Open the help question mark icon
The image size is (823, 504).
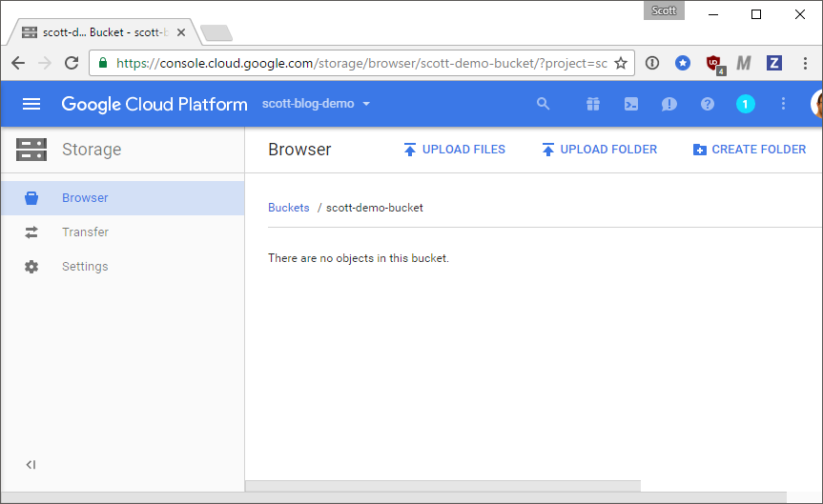coord(708,104)
